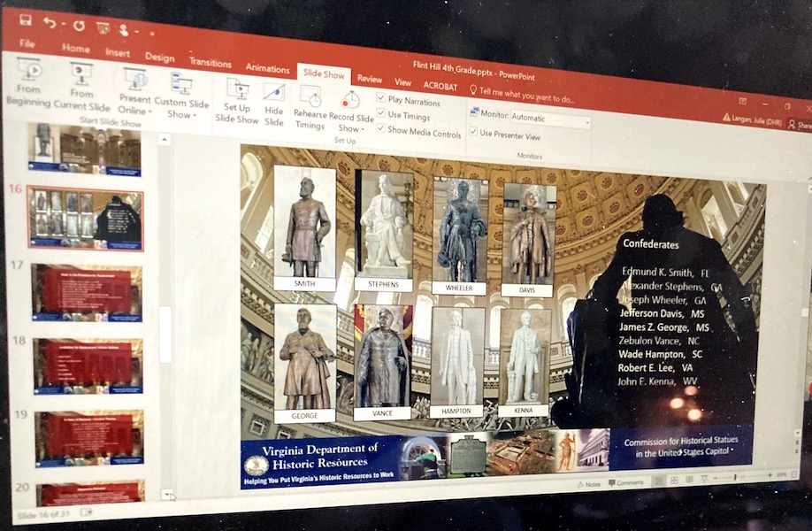Open the ACROBAT tab
Screen dimensions: 812x531
[x=440, y=86]
